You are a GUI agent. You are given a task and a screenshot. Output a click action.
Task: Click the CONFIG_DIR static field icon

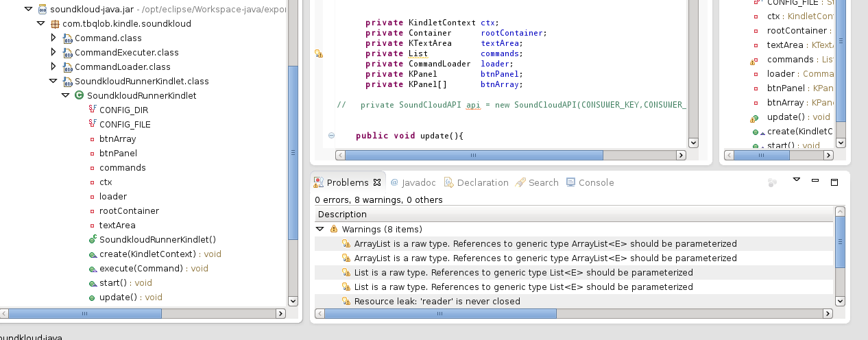(x=92, y=110)
